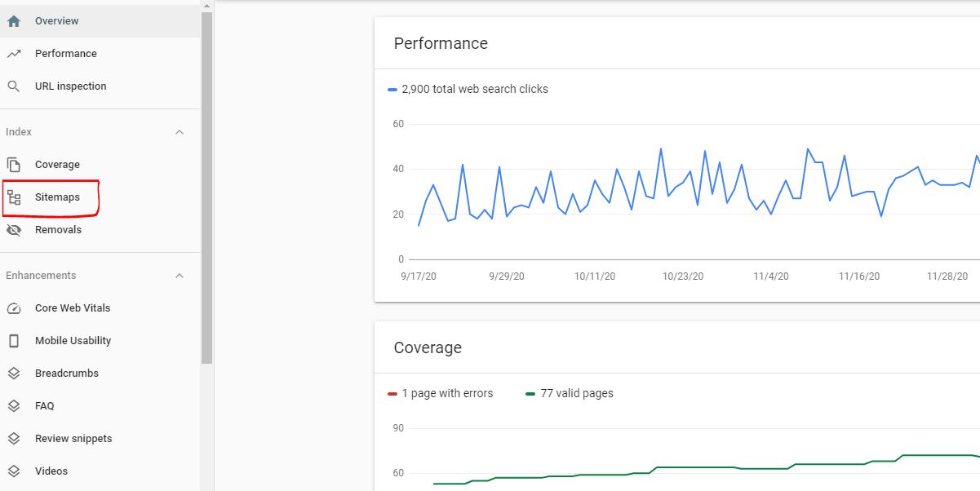The height and width of the screenshot is (491, 980).
Task: Go to the Videos report
Action: click(51, 471)
